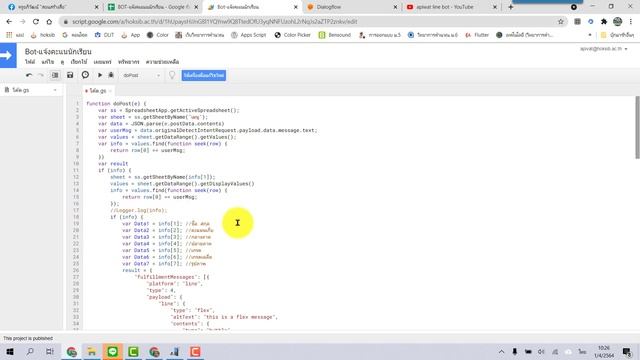Open the doPost function selector dropdown

(141, 75)
